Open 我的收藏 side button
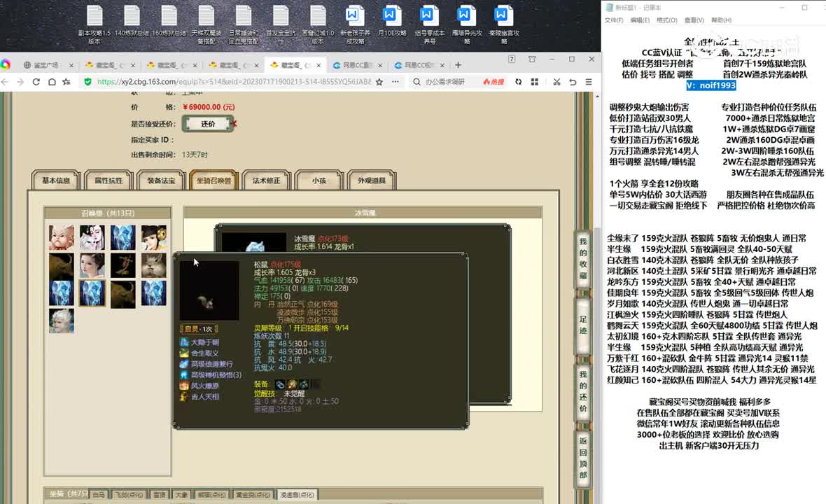This screenshot has height=504, width=826. pos(582,258)
